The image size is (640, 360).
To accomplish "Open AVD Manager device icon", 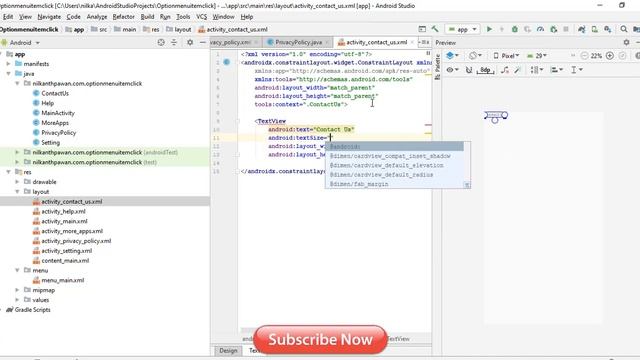I will 595,29.
